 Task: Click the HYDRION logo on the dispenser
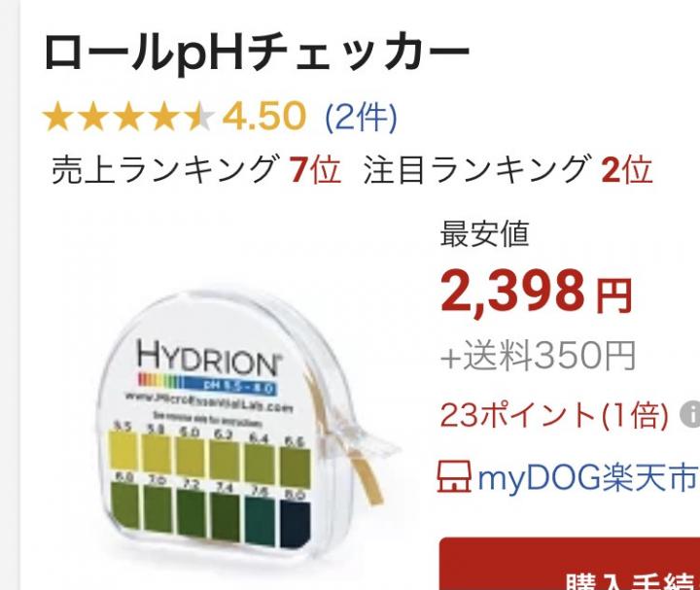coord(209,357)
